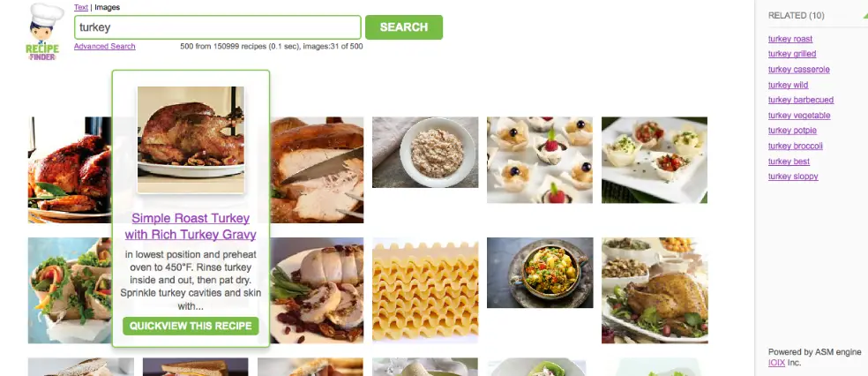Open the turkey wraps thumbnail
The height and width of the screenshot is (376, 868).
coord(70,290)
